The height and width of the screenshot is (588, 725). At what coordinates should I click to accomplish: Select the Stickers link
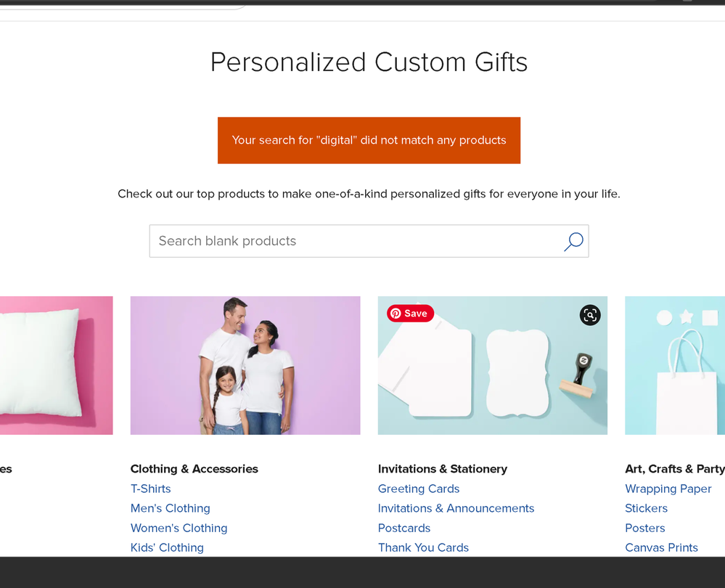tap(646, 508)
